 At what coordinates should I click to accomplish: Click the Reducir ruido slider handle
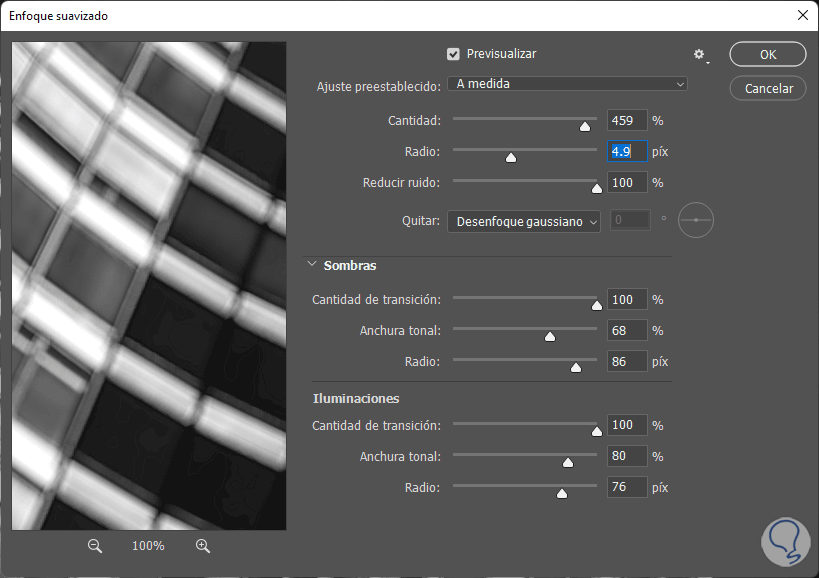point(596,188)
